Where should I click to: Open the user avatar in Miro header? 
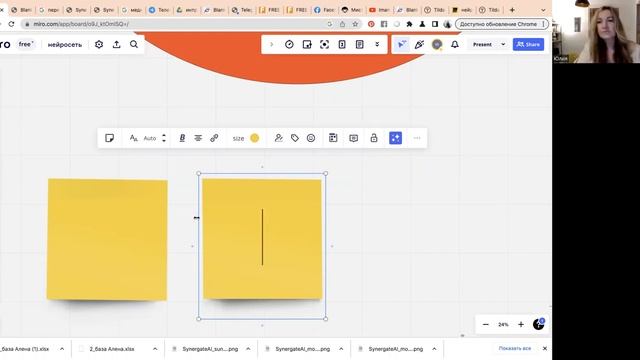tap(437, 44)
